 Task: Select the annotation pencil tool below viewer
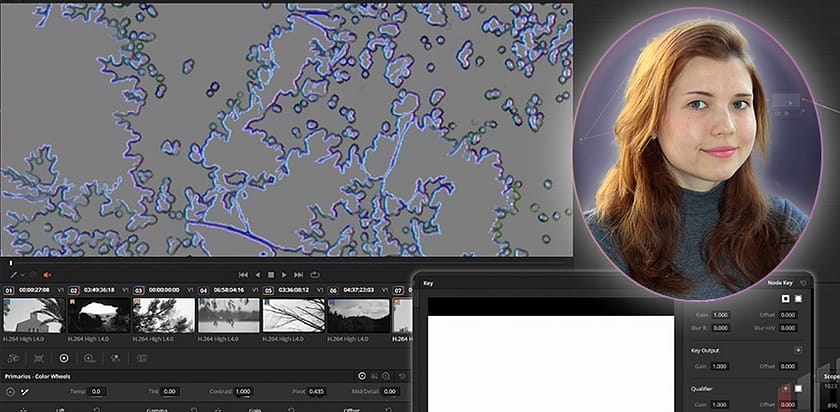(x=14, y=275)
